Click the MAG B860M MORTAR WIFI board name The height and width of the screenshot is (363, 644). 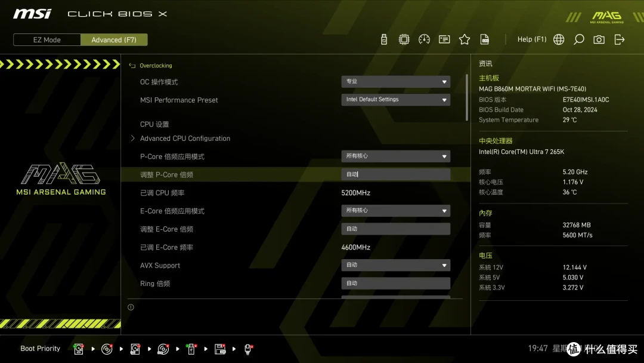click(x=532, y=89)
